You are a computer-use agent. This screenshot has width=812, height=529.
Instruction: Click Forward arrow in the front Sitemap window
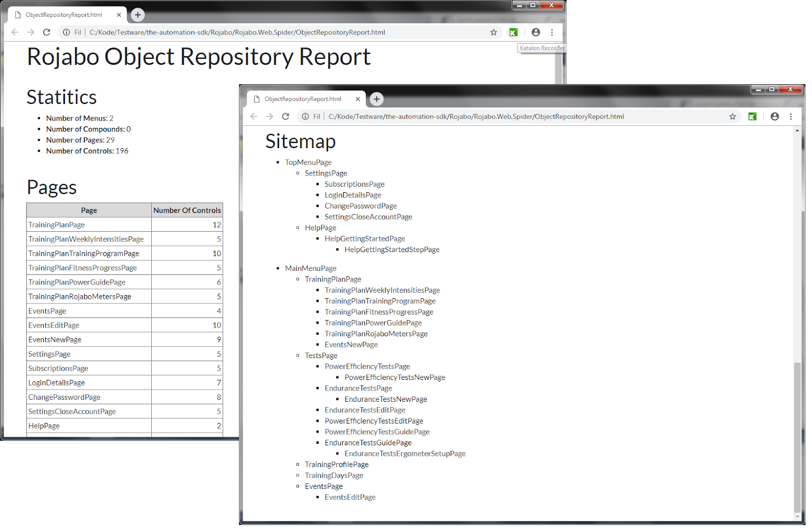pos(269,116)
